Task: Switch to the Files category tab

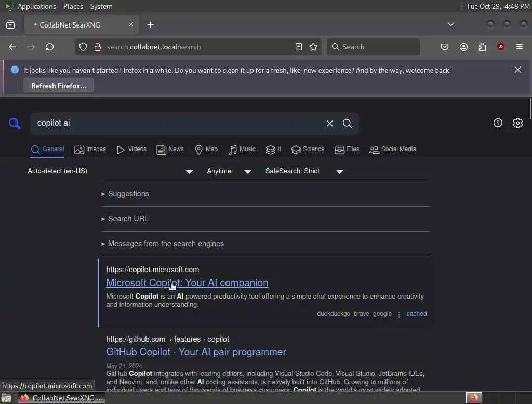Action: coord(347,149)
